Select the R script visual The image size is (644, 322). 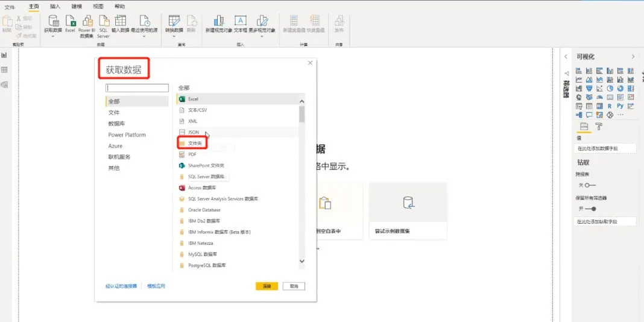pyautogui.click(x=610, y=106)
